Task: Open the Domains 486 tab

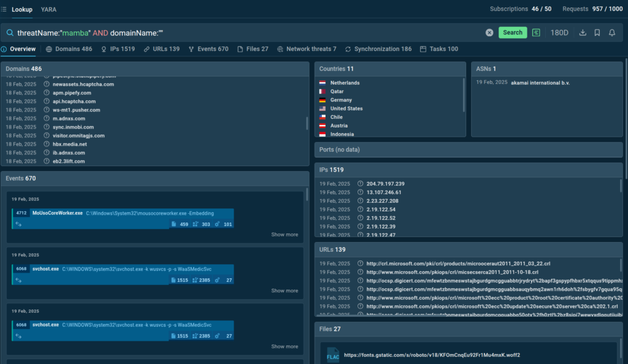Action: tap(69, 49)
